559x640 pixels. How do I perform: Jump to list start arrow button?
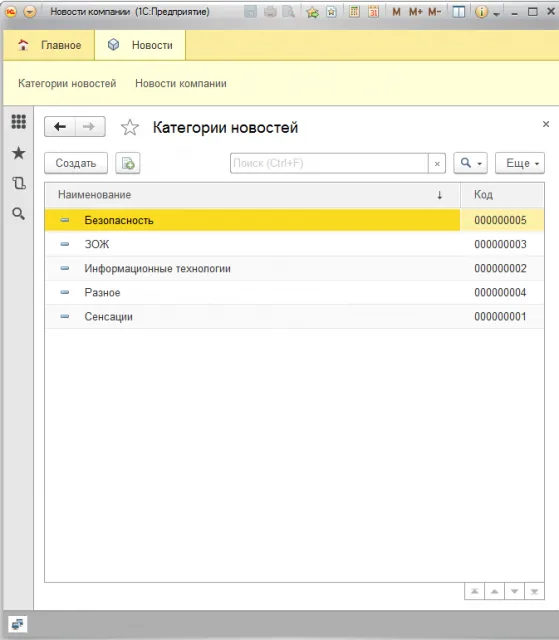(x=475, y=591)
